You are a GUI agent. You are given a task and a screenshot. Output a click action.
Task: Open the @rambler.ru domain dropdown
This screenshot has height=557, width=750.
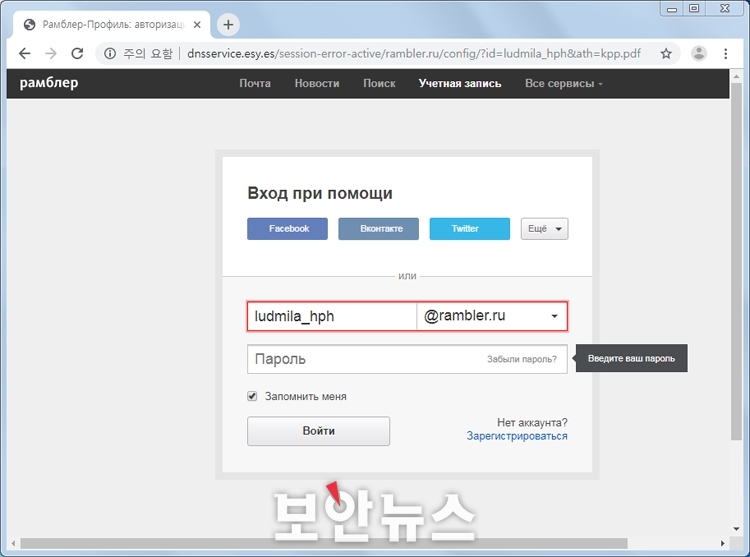(492, 316)
